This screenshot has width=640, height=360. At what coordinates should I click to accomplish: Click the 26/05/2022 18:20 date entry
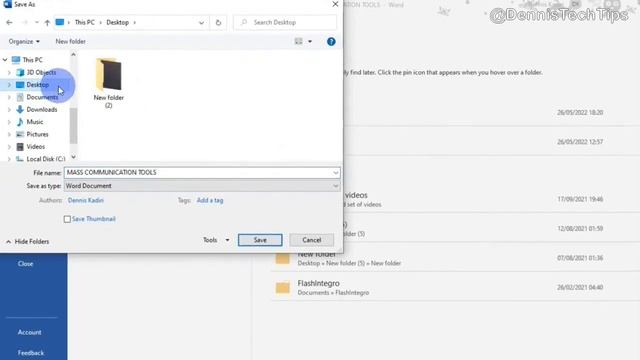[580, 113]
